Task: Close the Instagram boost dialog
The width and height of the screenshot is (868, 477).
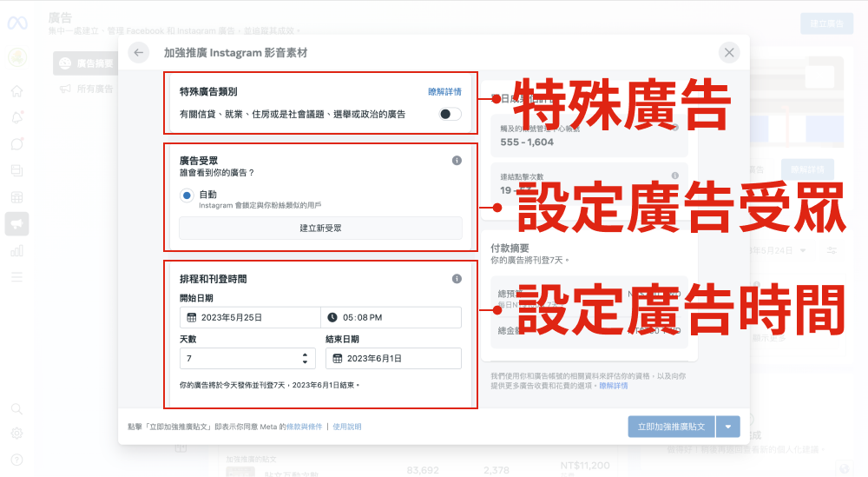Action: 729,53
